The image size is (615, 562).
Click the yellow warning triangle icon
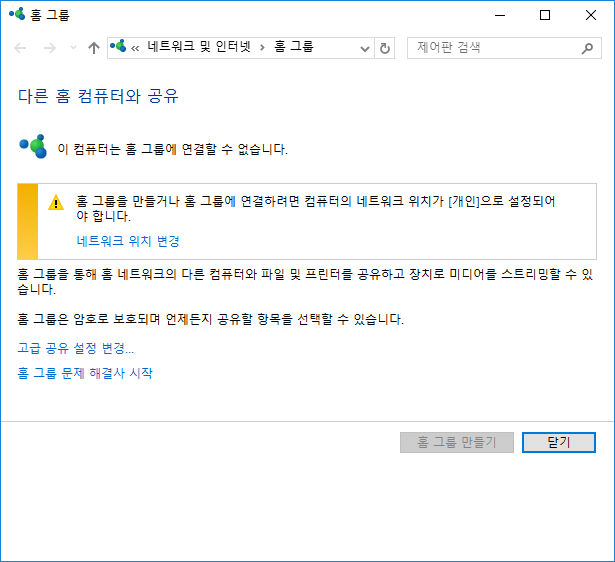tap(56, 203)
